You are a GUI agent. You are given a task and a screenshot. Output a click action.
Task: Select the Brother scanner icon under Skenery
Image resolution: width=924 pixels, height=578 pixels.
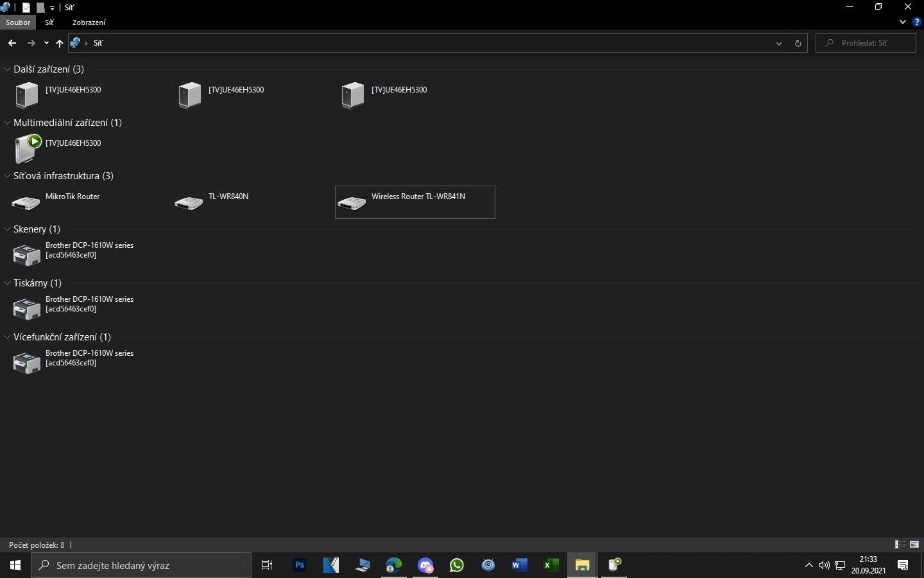[x=27, y=255]
